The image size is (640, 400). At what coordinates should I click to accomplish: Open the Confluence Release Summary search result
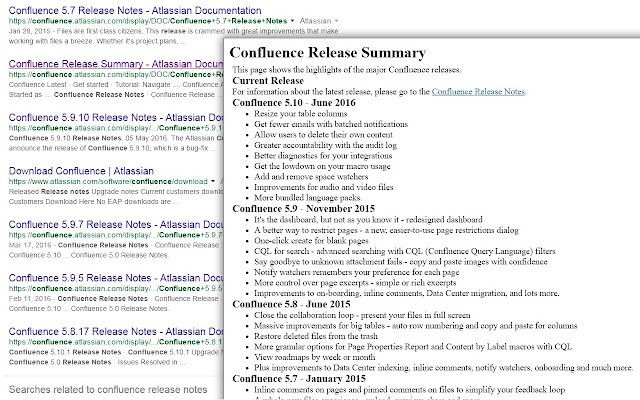tap(116, 64)
